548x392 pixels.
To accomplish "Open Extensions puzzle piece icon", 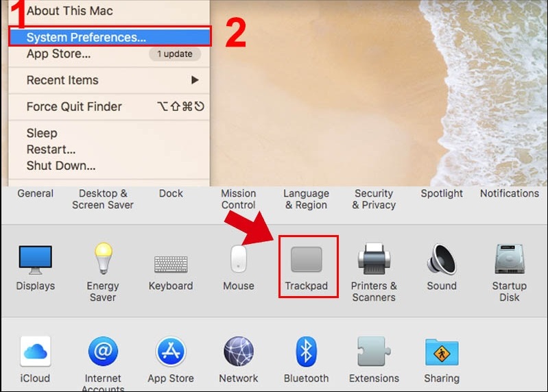I will point(374,351).
